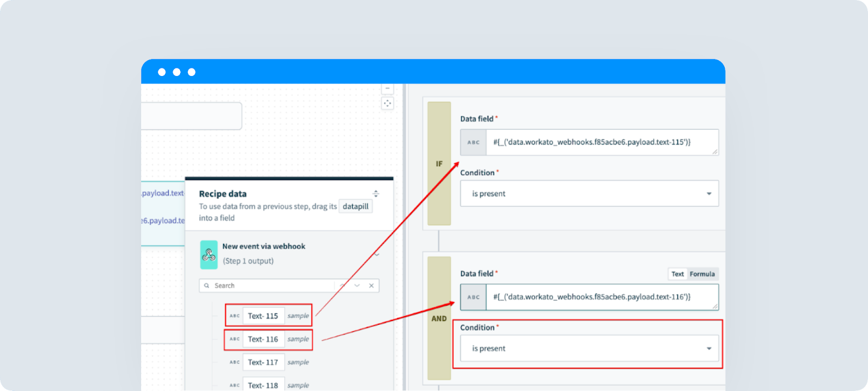Collapse the New event via webhook section
Viewport: 868px width, 391px height.
point(376,254)
